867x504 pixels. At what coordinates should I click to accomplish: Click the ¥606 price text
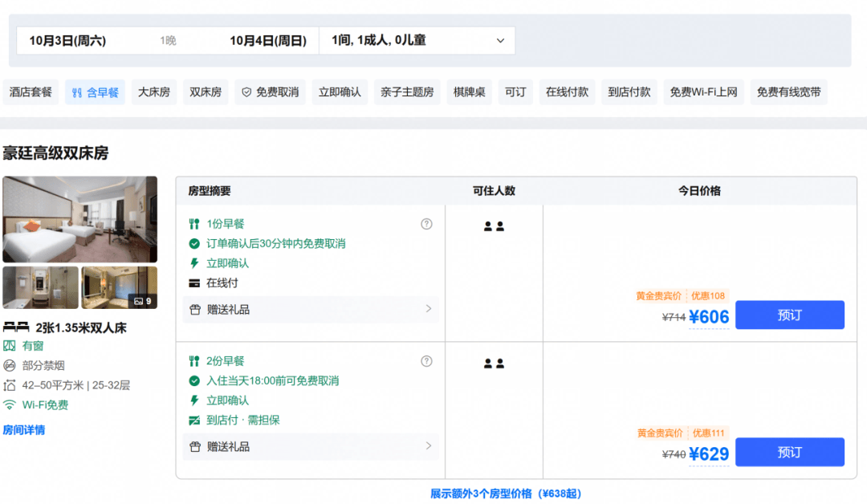pyautogui.click(x=709, y=317)
